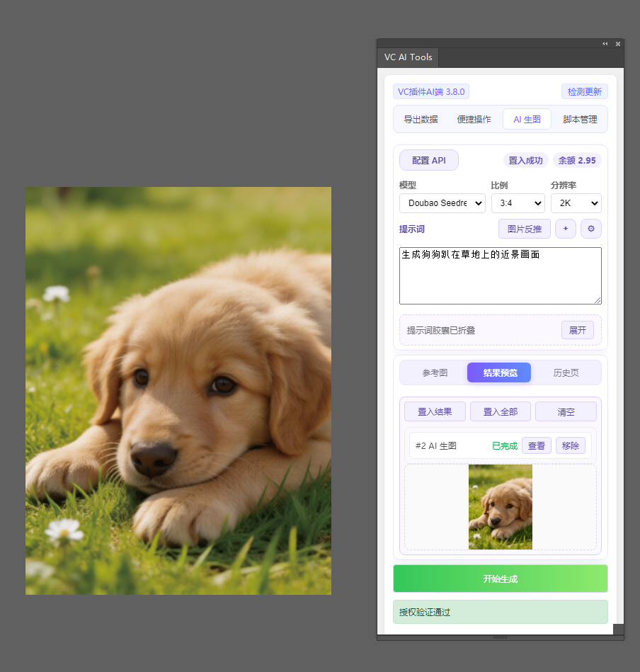This screenshot has height=672, width=640.
Task: Open the 分辨率 2K dropdown
Action: 576,203
